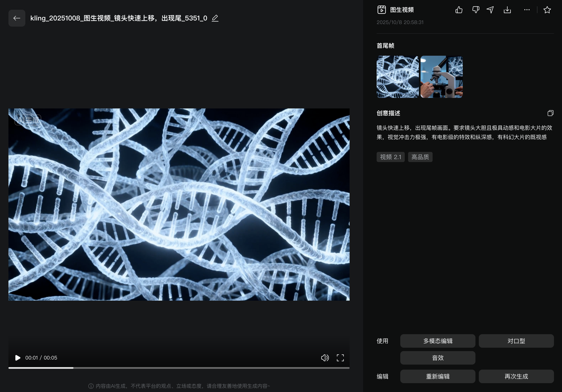
Task: Open the microscope last frame thumbnail
Action: point(441,77)
